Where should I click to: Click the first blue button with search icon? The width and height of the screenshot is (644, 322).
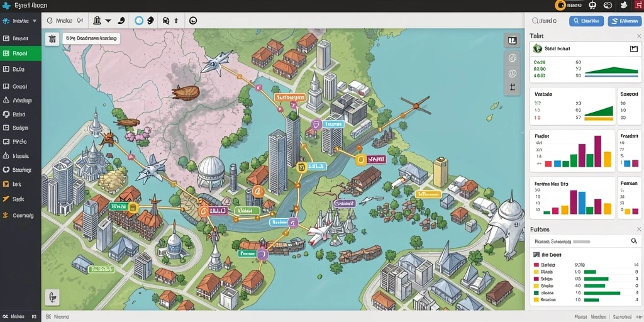[x=586, y=21]
